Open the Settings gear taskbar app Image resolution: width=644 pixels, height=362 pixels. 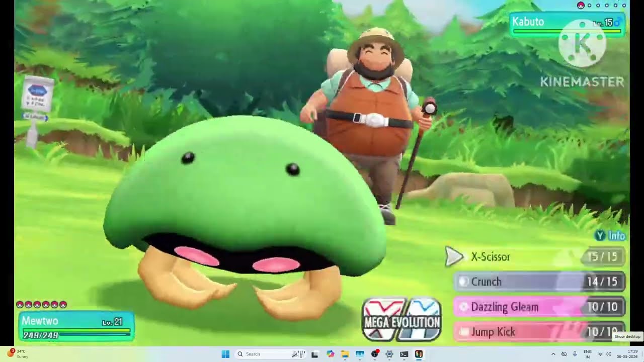pyautogui.click(x=389, y=354)
